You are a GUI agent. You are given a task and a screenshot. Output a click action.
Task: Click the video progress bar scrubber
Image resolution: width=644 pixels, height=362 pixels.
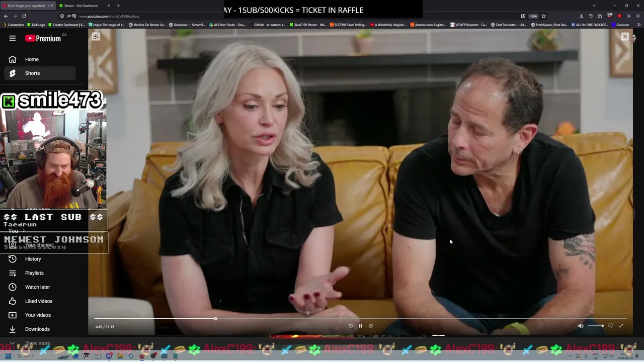pyautogui.click(x=215, y=319)
